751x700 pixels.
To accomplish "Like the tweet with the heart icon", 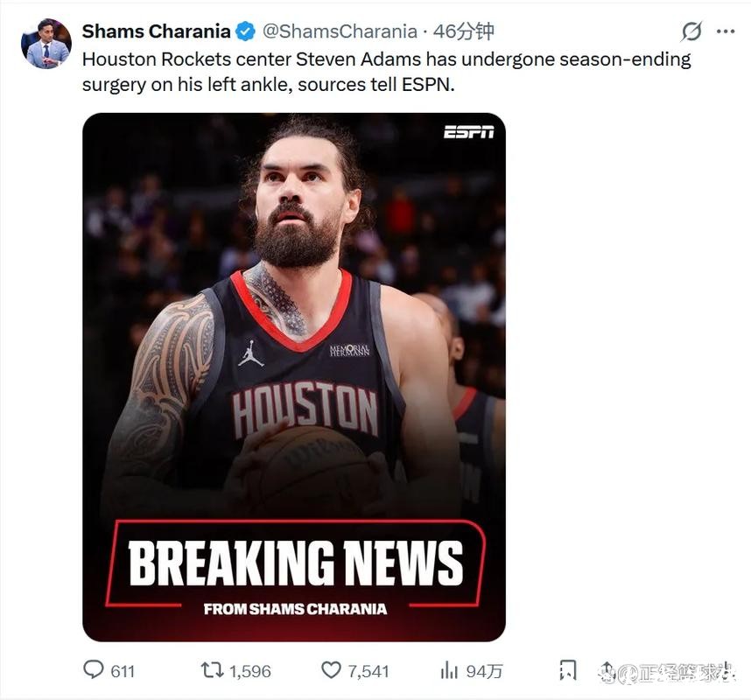I will point(331,670).
